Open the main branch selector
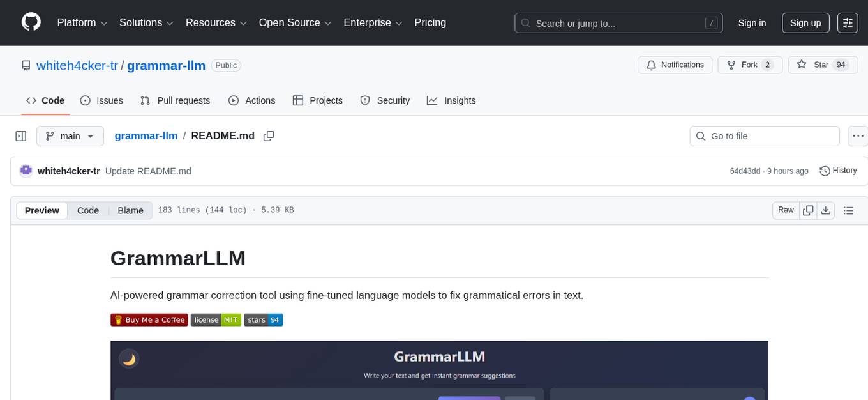 (70, 136)
